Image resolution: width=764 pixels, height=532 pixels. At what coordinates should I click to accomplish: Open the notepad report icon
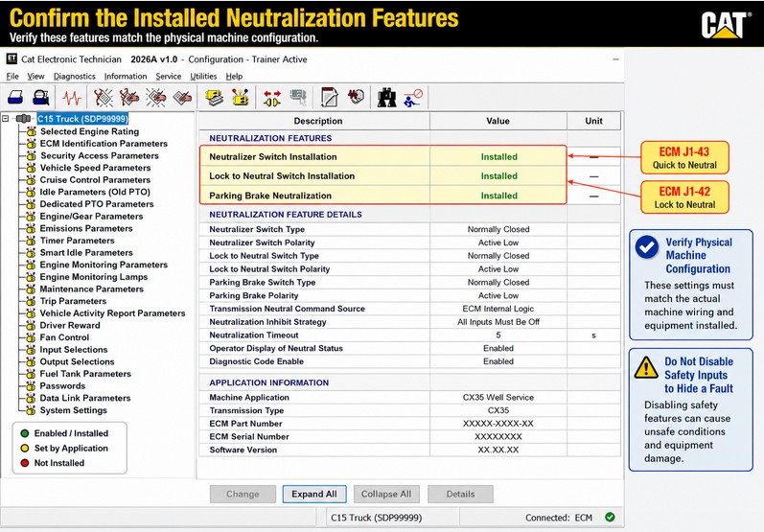[x=330, y=98]
